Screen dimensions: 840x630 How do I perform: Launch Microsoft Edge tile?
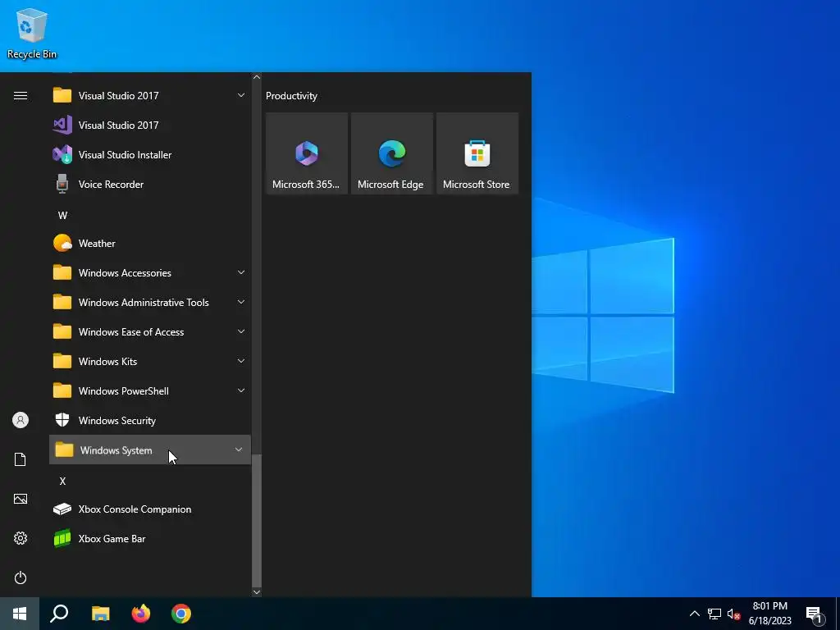391,153
